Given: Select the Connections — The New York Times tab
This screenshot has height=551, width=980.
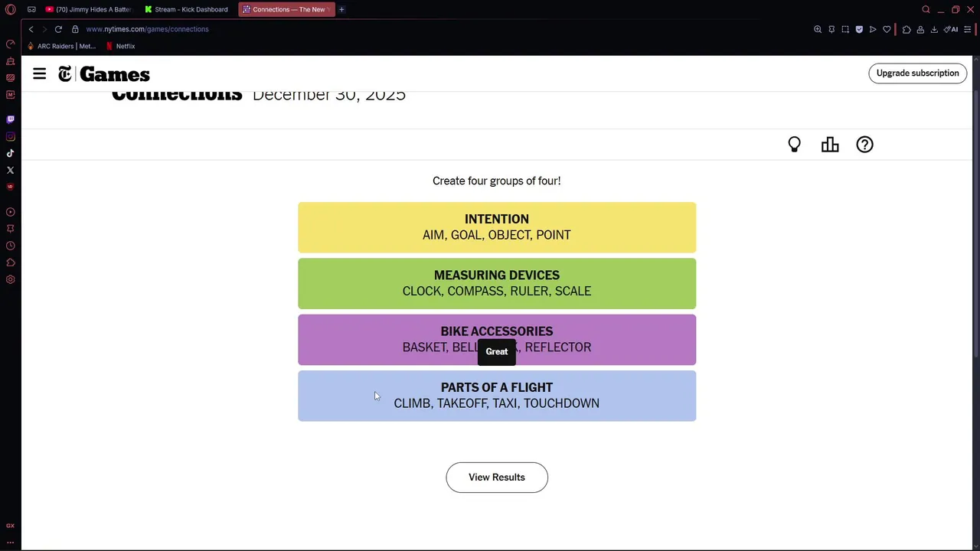Looking at the screenshot, I should (286, 9).
